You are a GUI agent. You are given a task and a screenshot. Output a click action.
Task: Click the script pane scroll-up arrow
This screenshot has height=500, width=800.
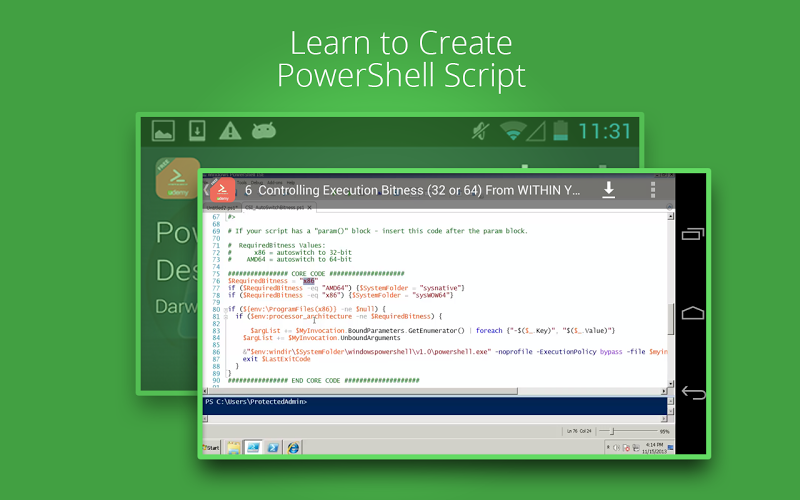point(670,216)
